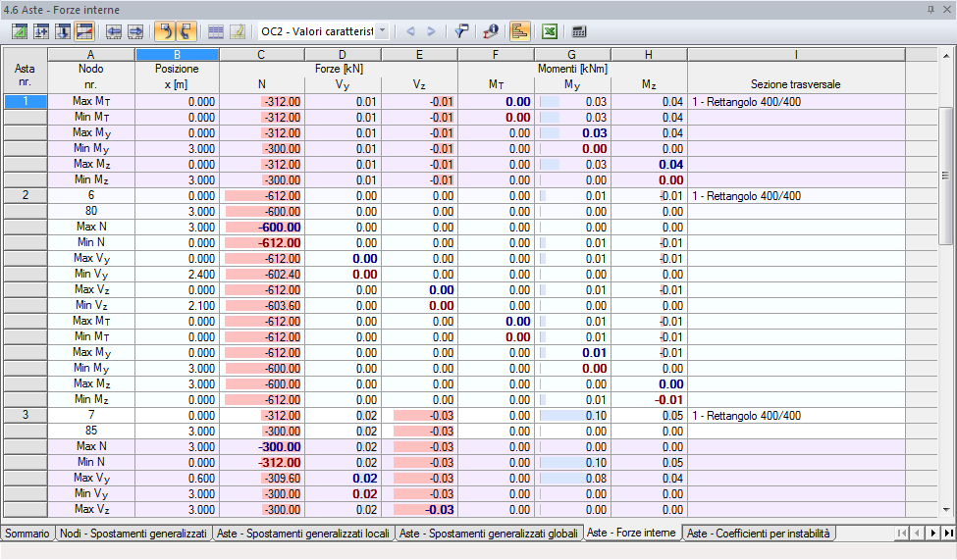
Task: Jump to last tab with scroll button
Action: 948,534
